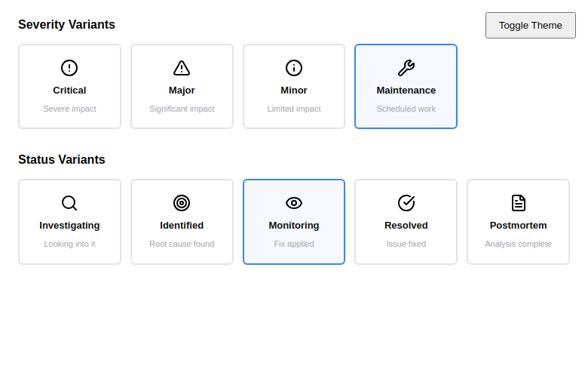Choose the Major severity label

(x=182, y=91)
